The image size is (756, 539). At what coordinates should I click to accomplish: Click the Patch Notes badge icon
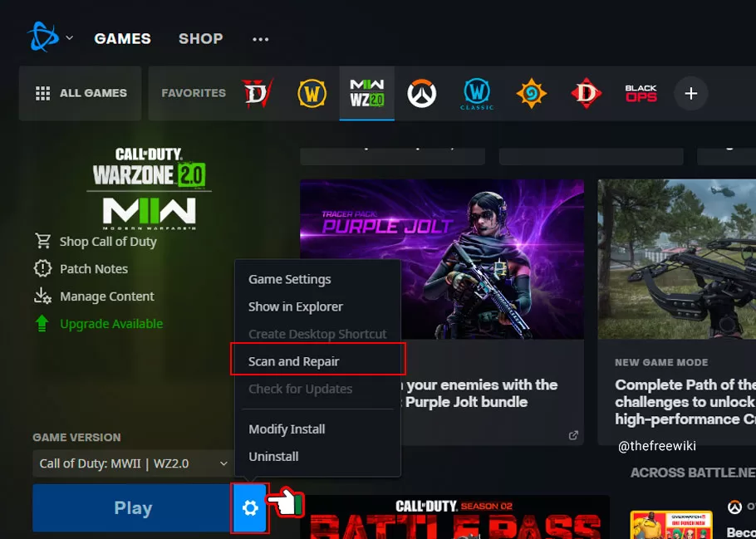coord(42,268)
